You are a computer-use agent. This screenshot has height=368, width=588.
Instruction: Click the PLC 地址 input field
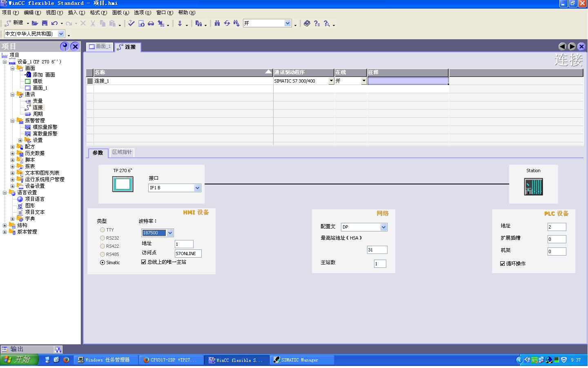tap(557, 227)
